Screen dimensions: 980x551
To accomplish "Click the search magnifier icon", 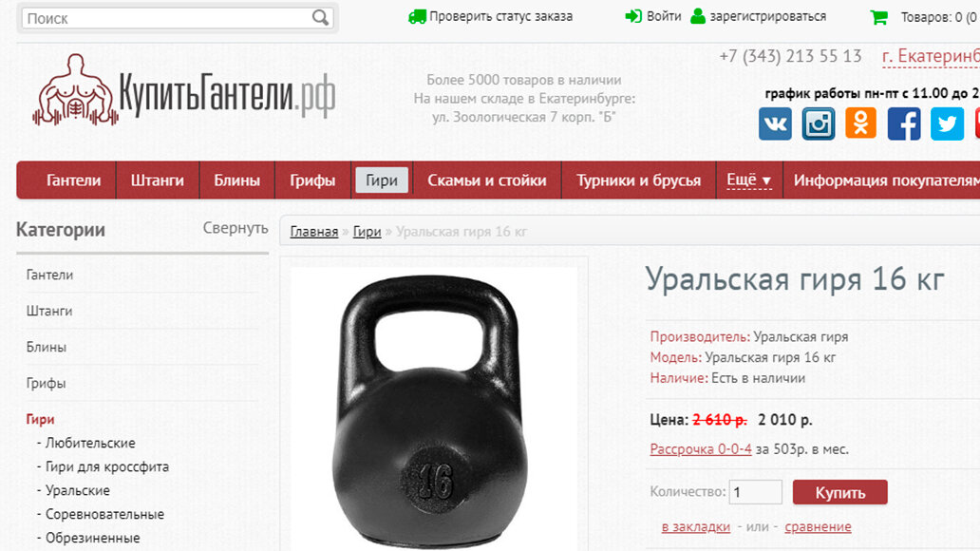I will (x=320, y=17).
